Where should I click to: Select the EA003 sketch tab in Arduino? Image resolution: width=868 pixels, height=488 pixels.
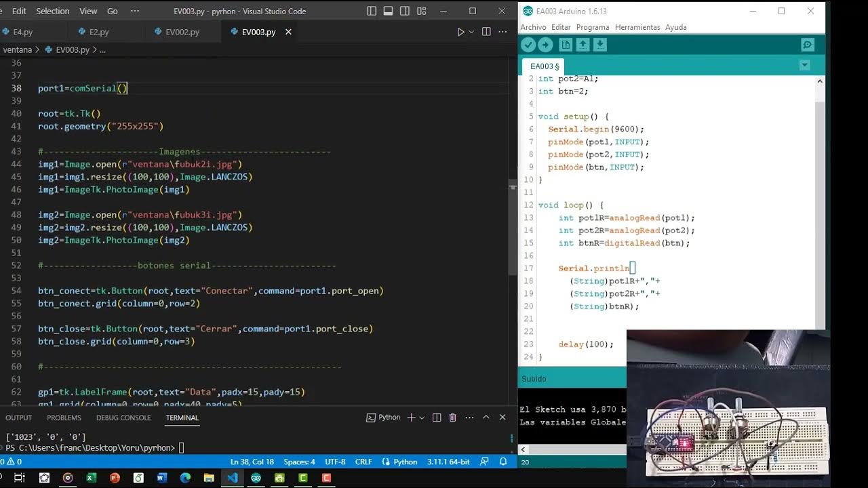545,66
